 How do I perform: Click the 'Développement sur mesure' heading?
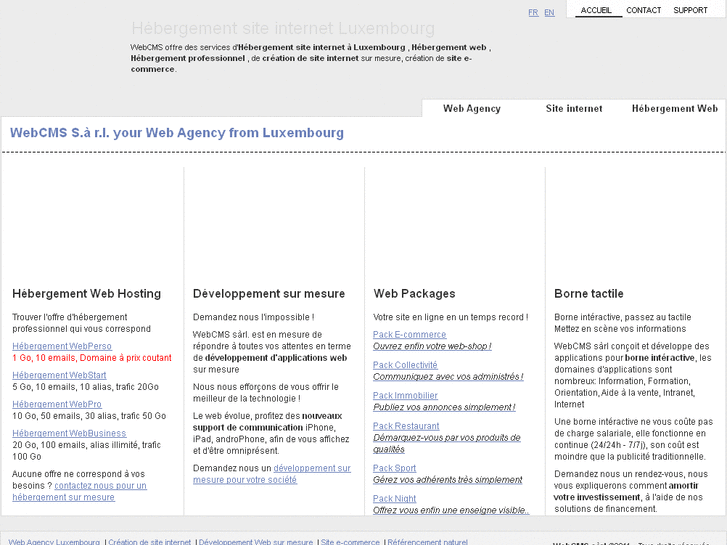coord(269,294)
